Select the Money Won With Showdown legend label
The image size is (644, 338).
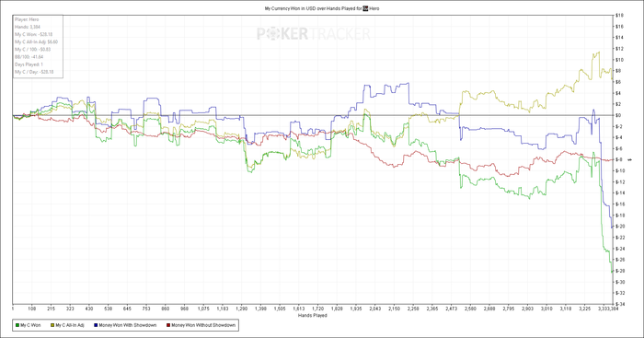coord(128,325)
